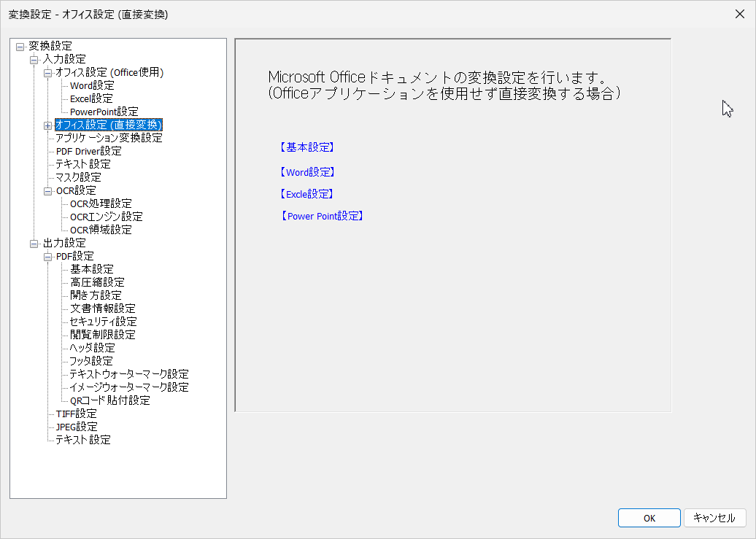Collapse the OCR設定 branch
756x539 pixels.
coord(47,190)
